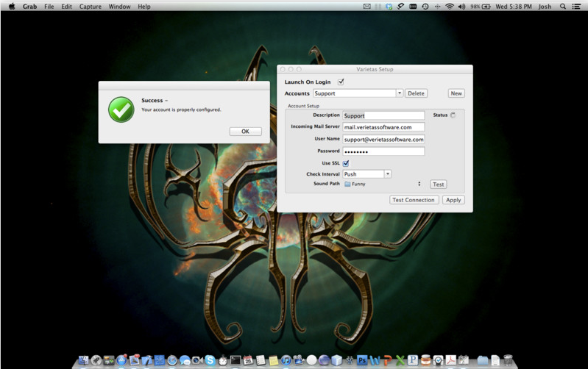Click the Password field

[x=383, y=151]
